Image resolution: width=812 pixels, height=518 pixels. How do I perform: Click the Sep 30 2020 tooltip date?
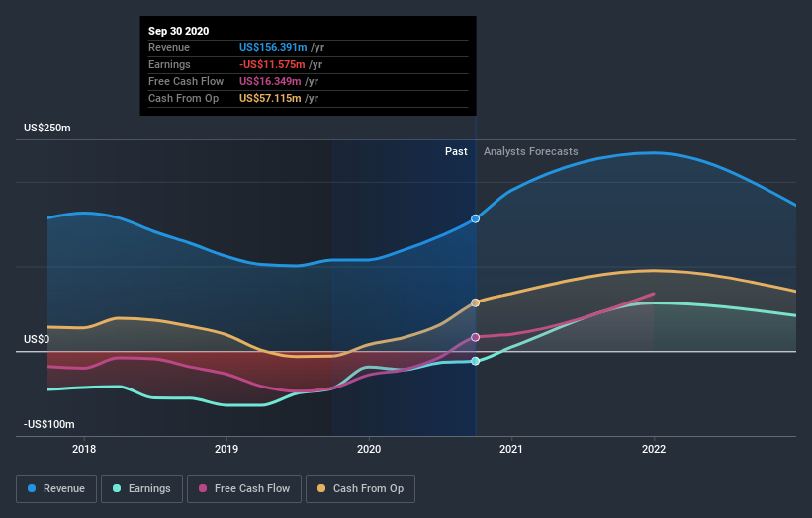(179, 31)
